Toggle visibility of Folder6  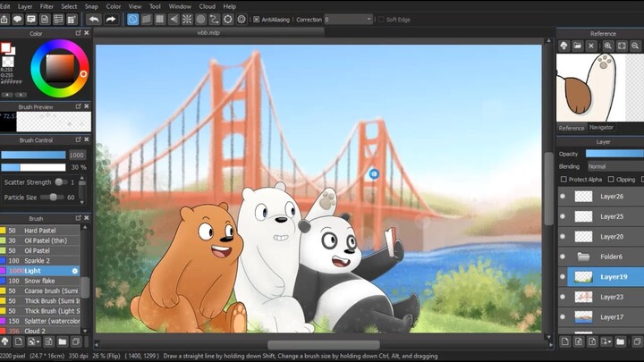pyautogui.click(x=563, y=257)
